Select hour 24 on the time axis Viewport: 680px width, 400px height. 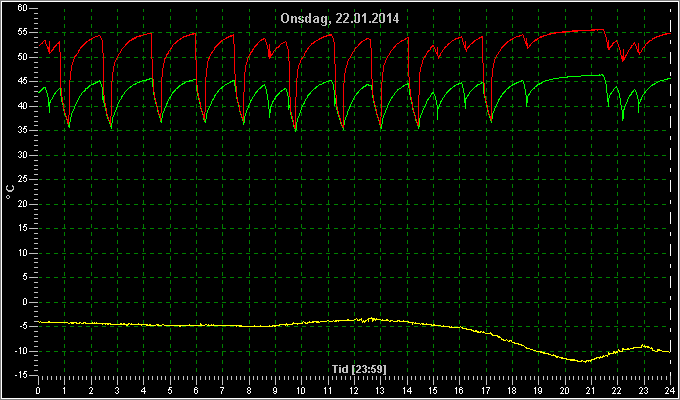(670, 390)
